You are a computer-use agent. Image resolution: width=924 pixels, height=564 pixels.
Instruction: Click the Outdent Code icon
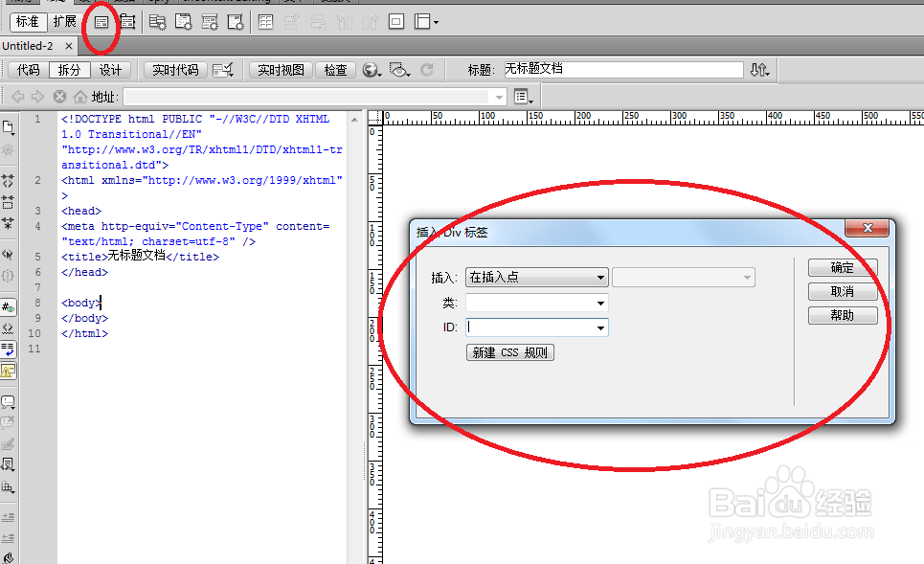pyautogui.click(x=9, y=539)
